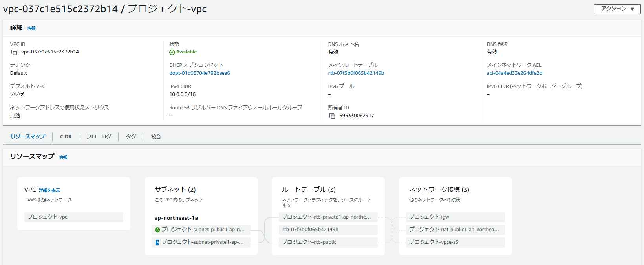Open the 情報 link beside 詳細
644x265 pixels.
click(31, 28)
